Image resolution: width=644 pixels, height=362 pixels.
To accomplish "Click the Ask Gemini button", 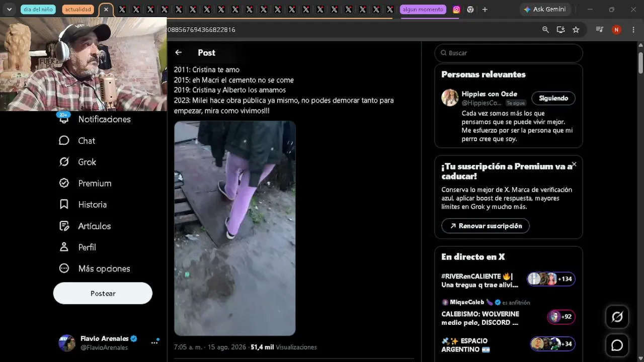I will tap(545, 10).
